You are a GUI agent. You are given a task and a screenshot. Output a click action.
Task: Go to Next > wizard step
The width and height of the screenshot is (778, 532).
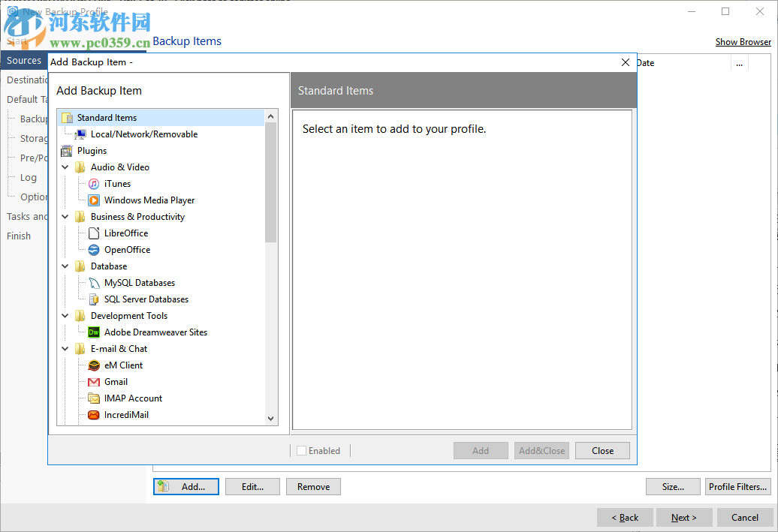click(683, 518)
